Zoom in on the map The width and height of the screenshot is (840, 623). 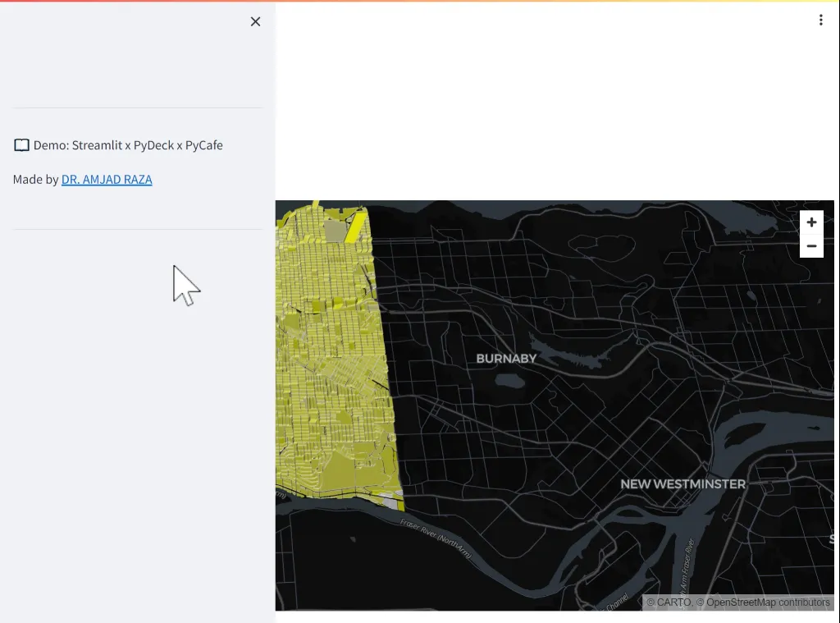coord(811,222)
